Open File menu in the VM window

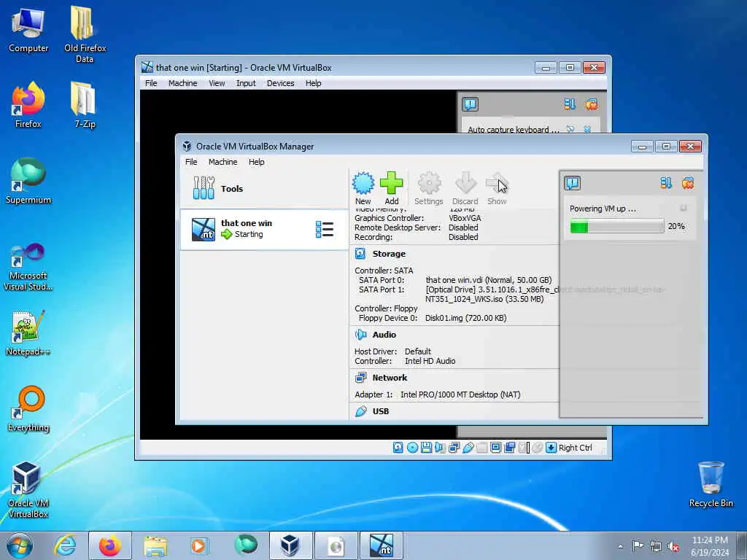point(151,83)
